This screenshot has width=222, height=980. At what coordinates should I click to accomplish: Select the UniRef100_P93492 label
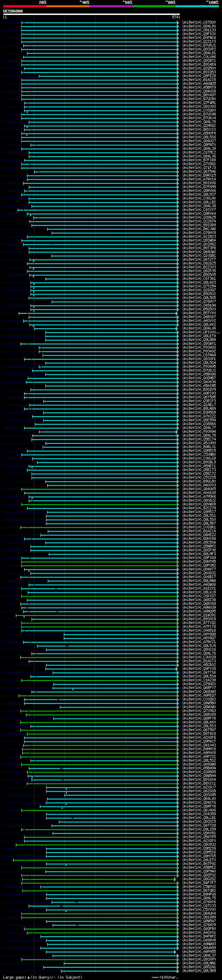click(x=199, y=351)
